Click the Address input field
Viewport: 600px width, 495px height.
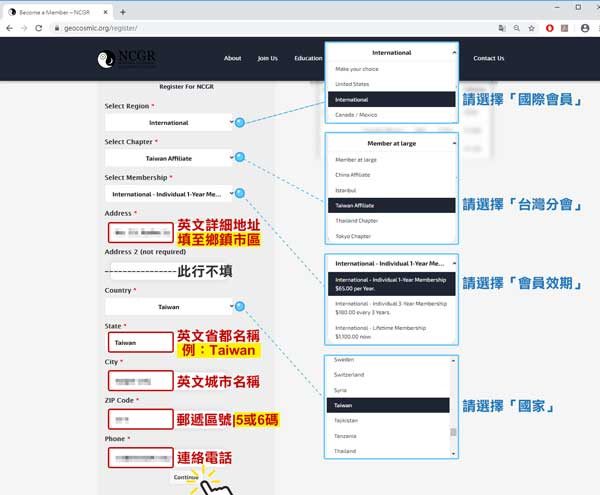[x=141, y=233]
